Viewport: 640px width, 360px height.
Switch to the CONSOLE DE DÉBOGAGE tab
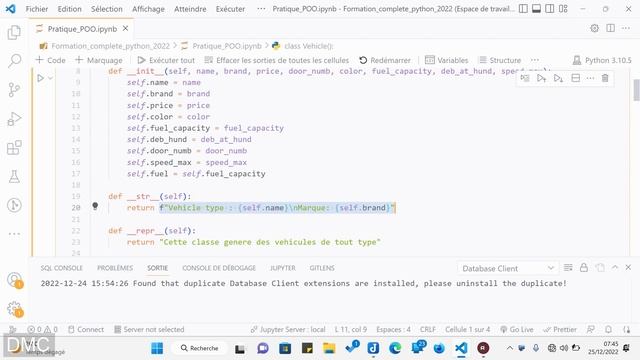click(219, 268)
